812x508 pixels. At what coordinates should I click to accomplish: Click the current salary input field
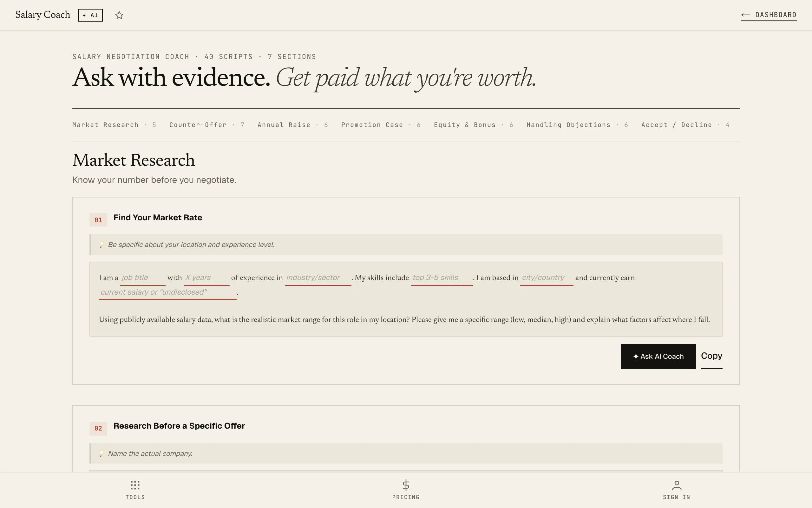pyautogui.click(x=168, y=292)
